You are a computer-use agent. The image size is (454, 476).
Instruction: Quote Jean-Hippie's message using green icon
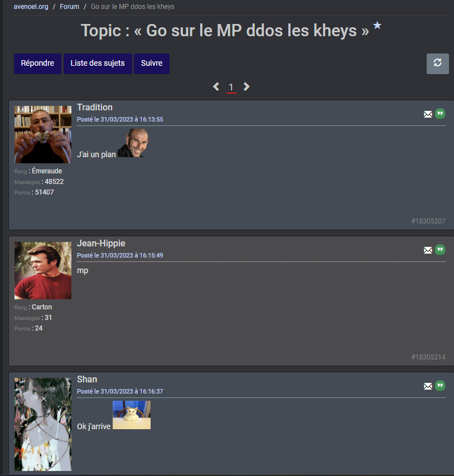coord(440,250)
